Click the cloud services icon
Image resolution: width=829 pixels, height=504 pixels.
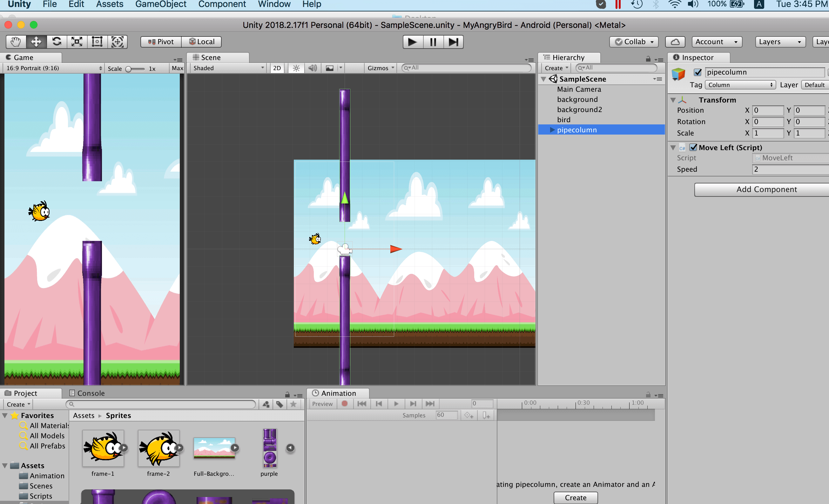coord(675,42)
